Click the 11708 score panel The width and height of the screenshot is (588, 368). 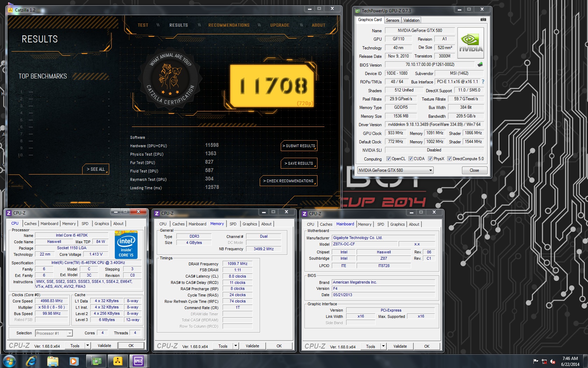pos(272,86)
